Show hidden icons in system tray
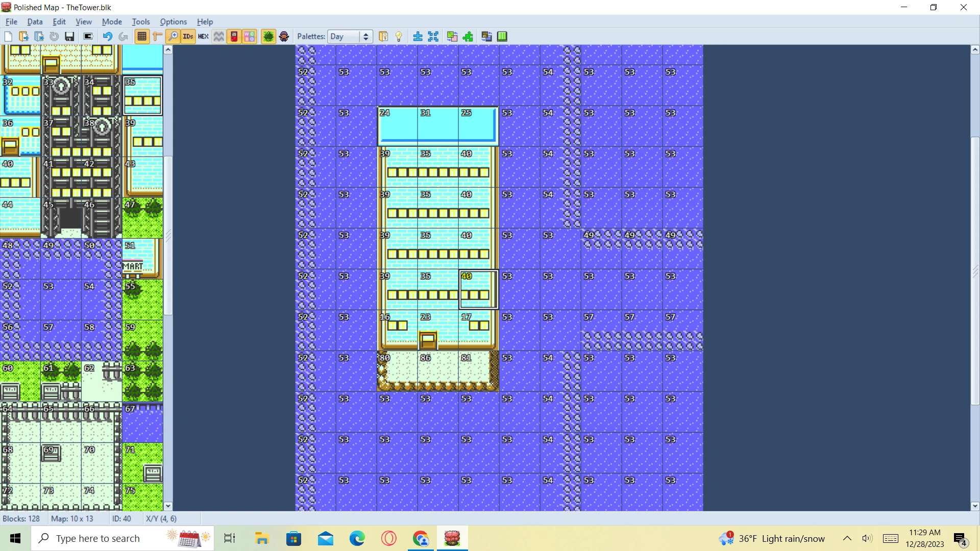Screen dimensions: 980x551 847,538
